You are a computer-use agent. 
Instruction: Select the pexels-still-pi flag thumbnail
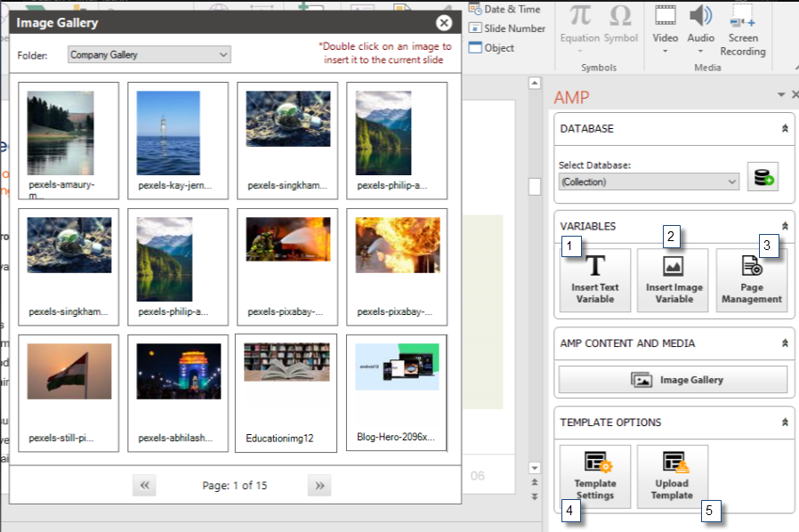(x=69, y=393)
